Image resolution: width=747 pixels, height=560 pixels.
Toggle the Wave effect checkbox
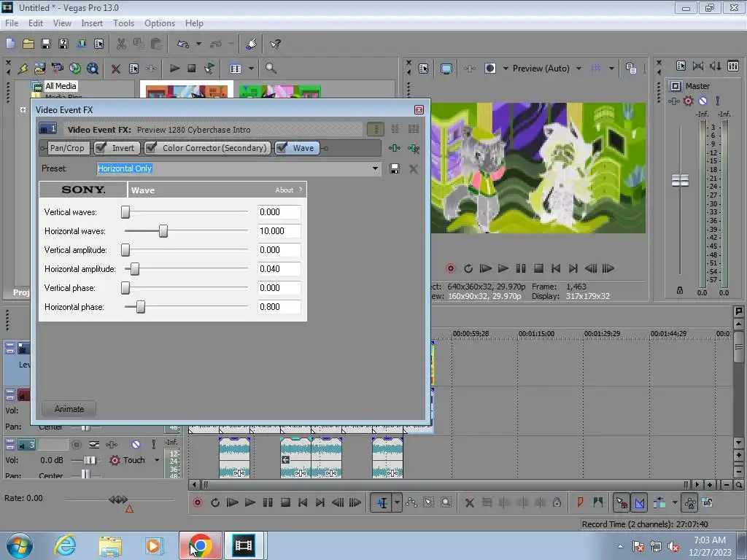[x=282, y=148]
